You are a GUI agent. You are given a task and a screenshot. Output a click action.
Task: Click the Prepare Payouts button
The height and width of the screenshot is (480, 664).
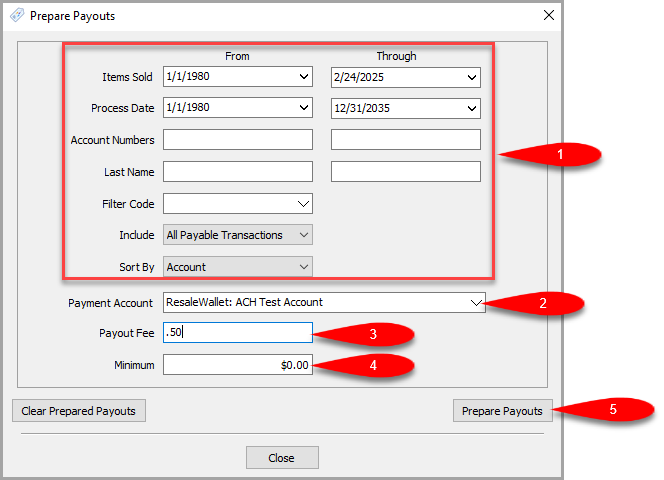pos(503,411)
